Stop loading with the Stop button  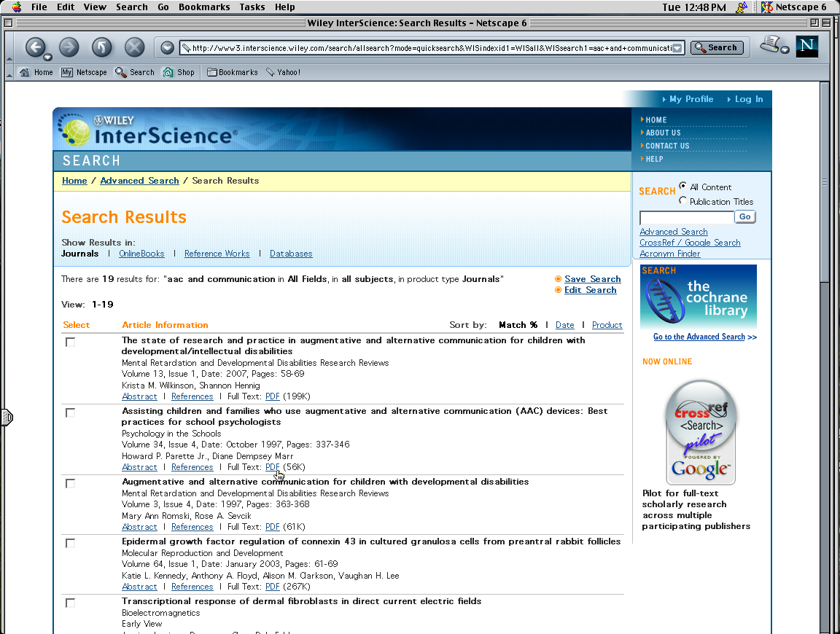click(134, 47)
